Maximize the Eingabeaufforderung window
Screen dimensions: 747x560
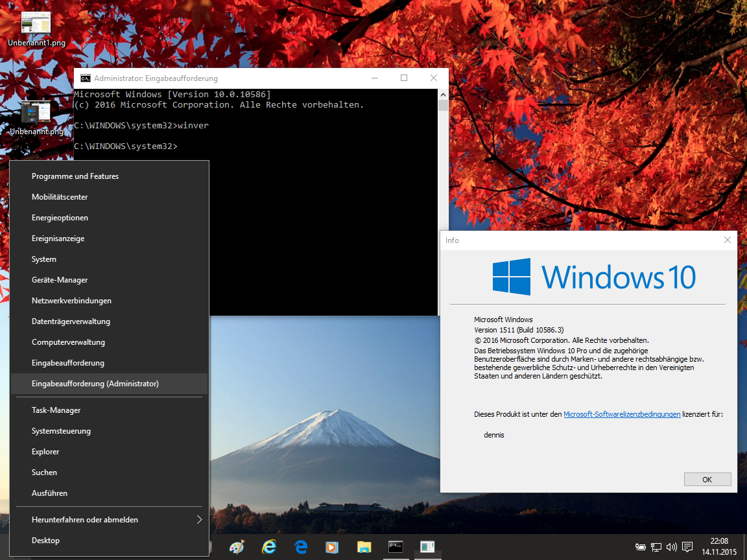pyautogui.click(x=404, y=78)
